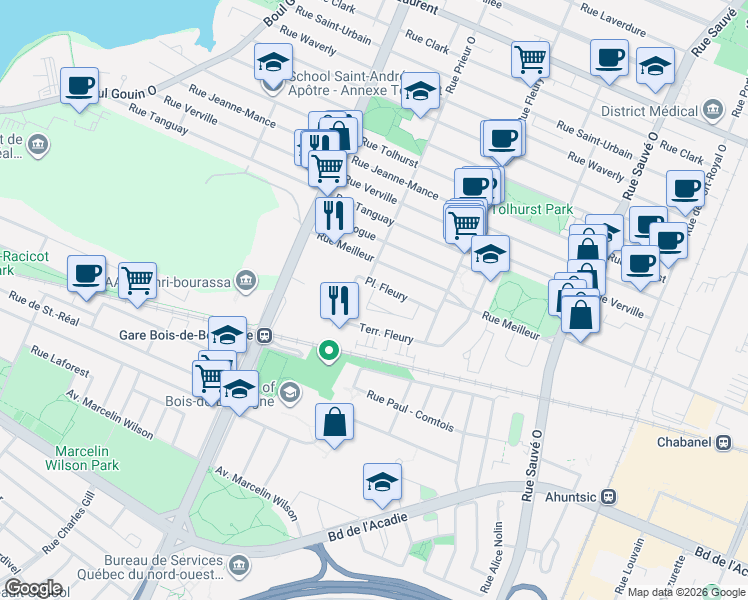Image resolution: width=748 pixels, height=600 pixels.
Task: Click the school marker above School Saint-André Apôtre
Action: pyautogui.click(x=273, y=63)
